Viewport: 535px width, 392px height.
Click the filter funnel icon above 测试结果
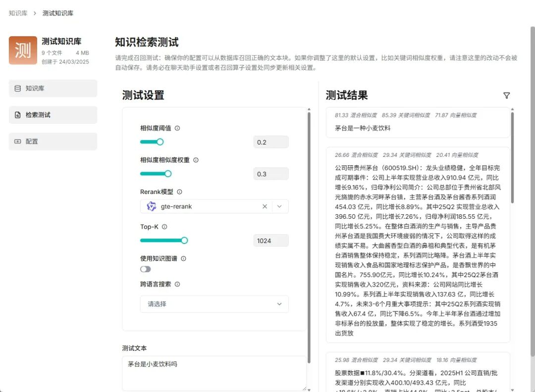[506, 95]
